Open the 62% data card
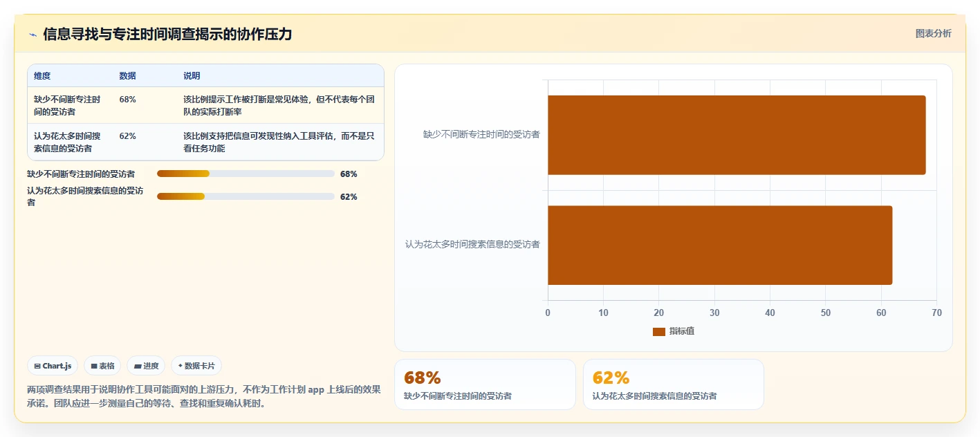Viewport: 980px width, 437px height. [674, 384]
